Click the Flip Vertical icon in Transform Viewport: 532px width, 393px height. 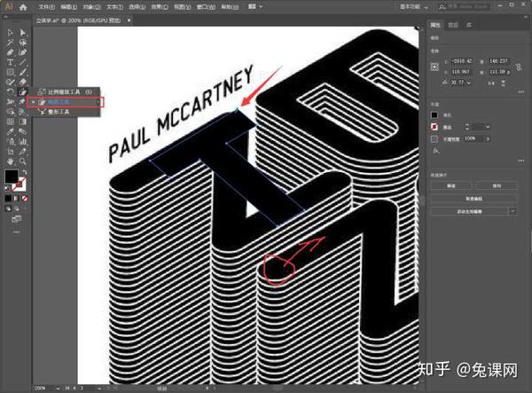(x=503, y=83)
